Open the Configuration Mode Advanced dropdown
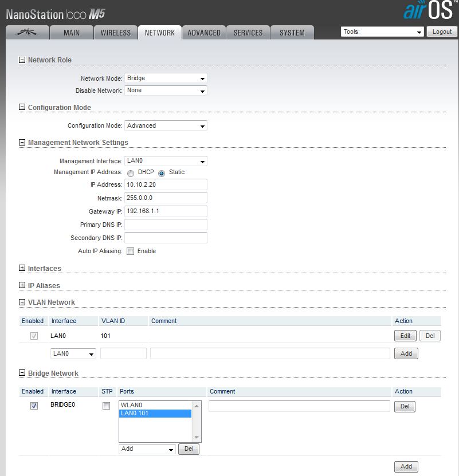This screenshot has width=459, height=476. coord(166,125)
